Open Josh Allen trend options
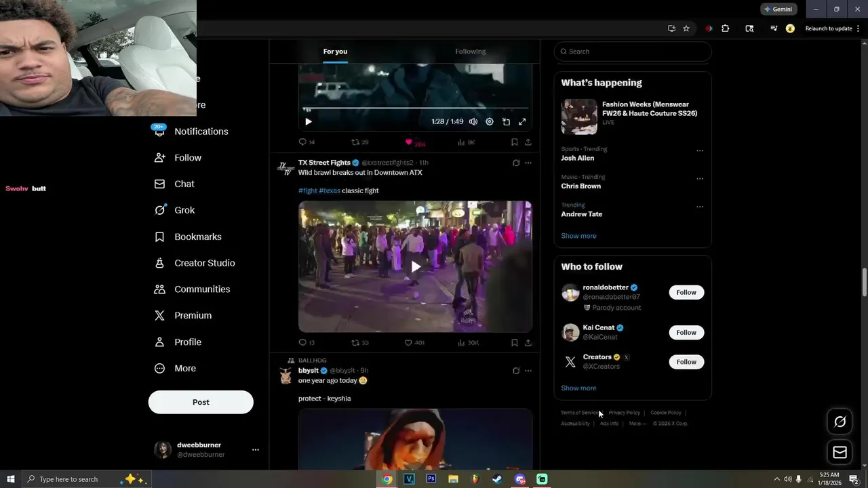Screen dimensions: 868x488 [700, 150]
